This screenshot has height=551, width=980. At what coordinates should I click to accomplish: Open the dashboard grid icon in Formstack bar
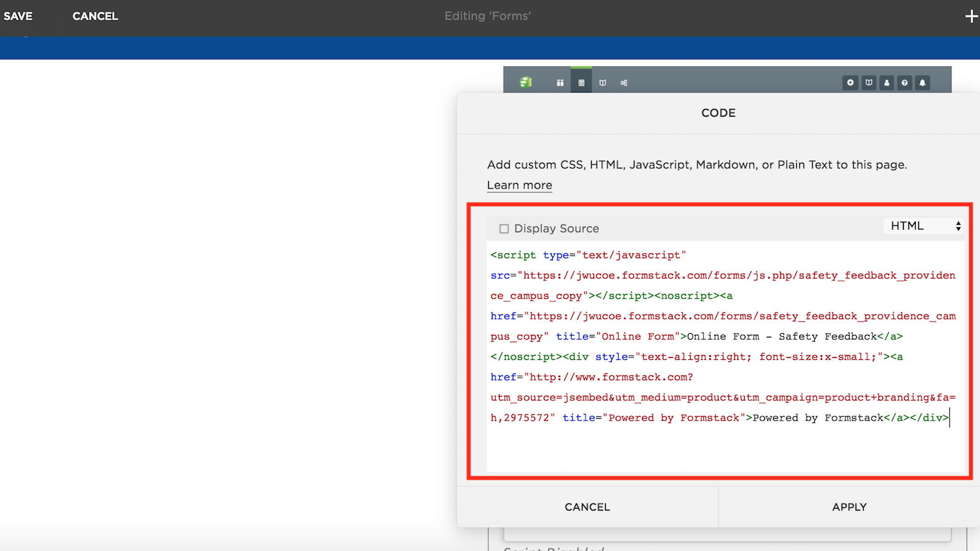click(x=560, y=83)
